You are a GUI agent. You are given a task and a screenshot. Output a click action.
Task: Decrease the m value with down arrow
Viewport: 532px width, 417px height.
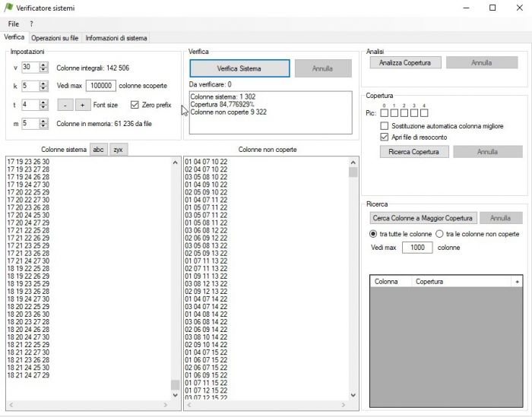[43, 126]
